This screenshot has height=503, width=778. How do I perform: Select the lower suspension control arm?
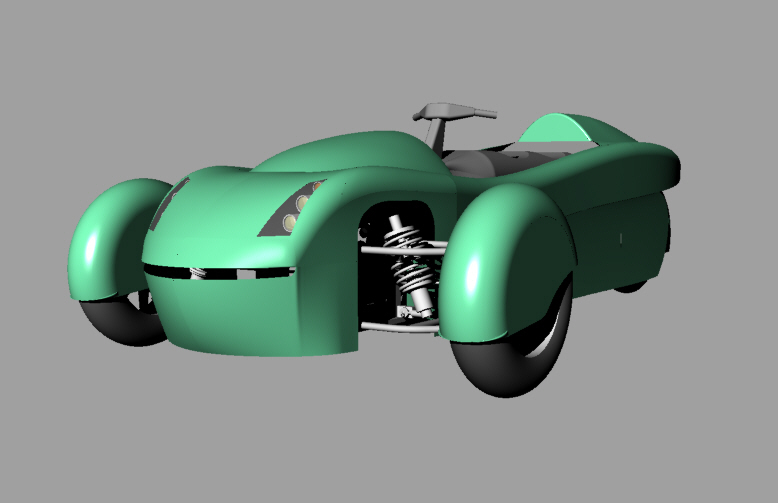tap(399, 327)
